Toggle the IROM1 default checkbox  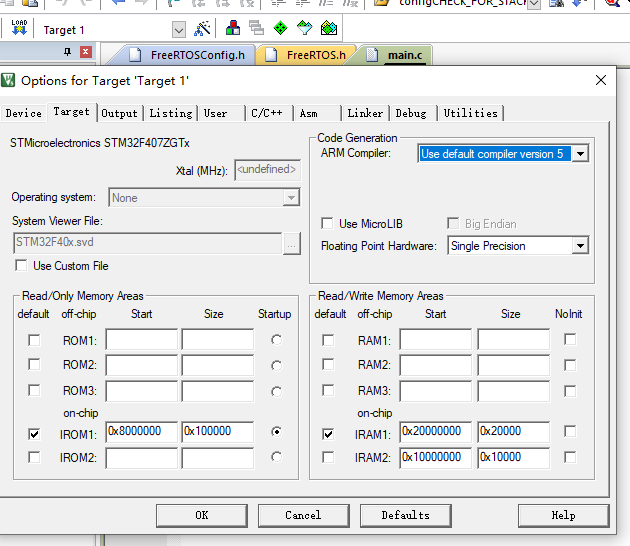point(34,434)
